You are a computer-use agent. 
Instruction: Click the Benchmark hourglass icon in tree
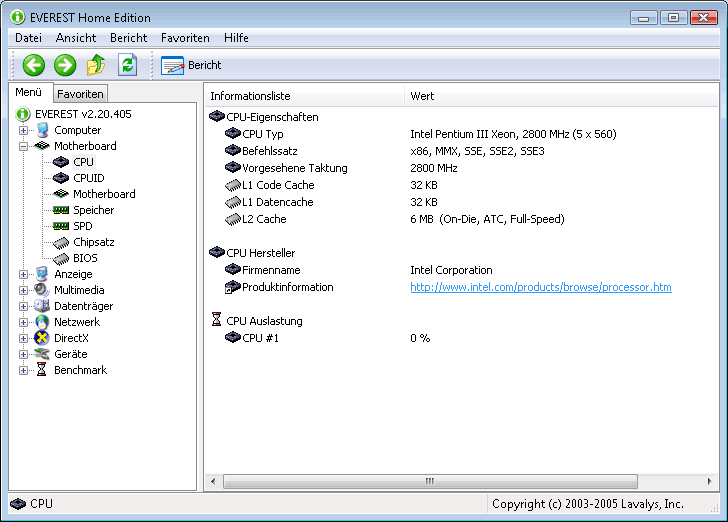point(42,370)
